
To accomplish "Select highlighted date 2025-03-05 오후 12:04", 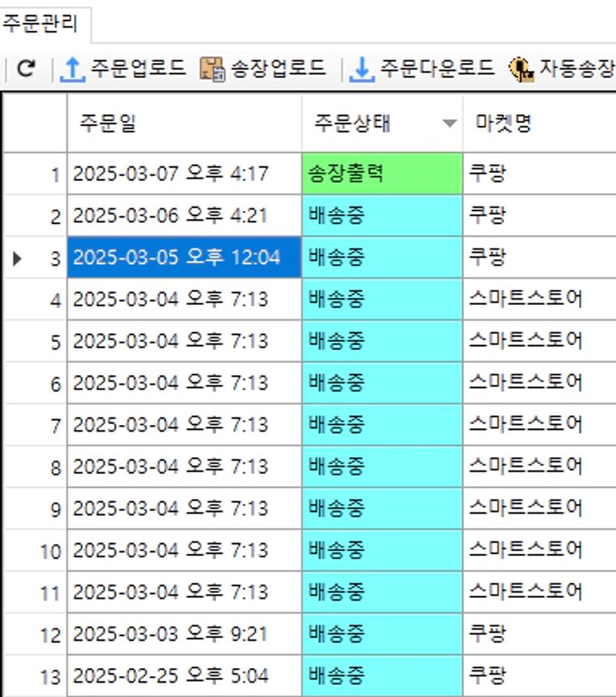I will click(x=184, y=257).
